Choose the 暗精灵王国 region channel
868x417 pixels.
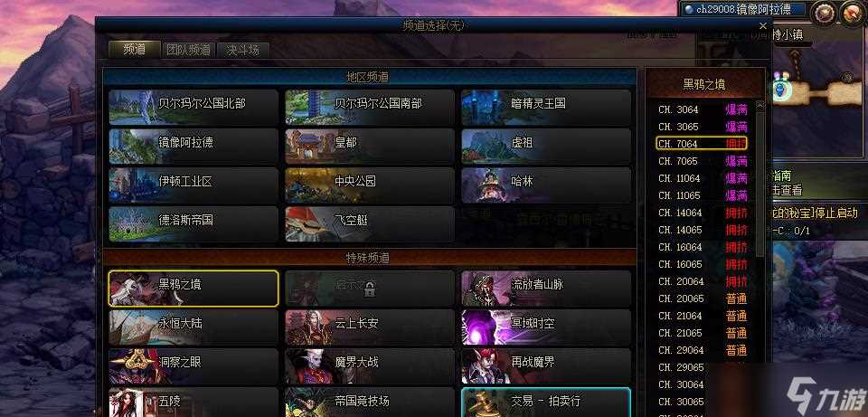546,108
